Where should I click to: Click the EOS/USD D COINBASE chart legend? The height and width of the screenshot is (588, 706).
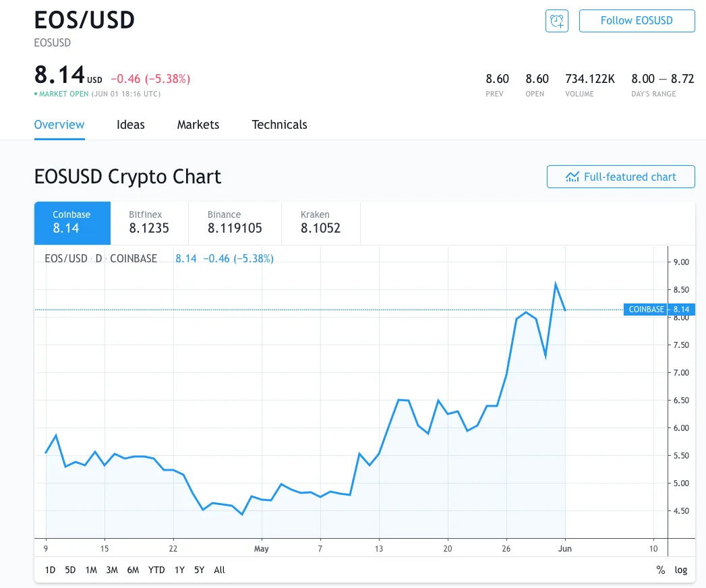tap(101, 258)
